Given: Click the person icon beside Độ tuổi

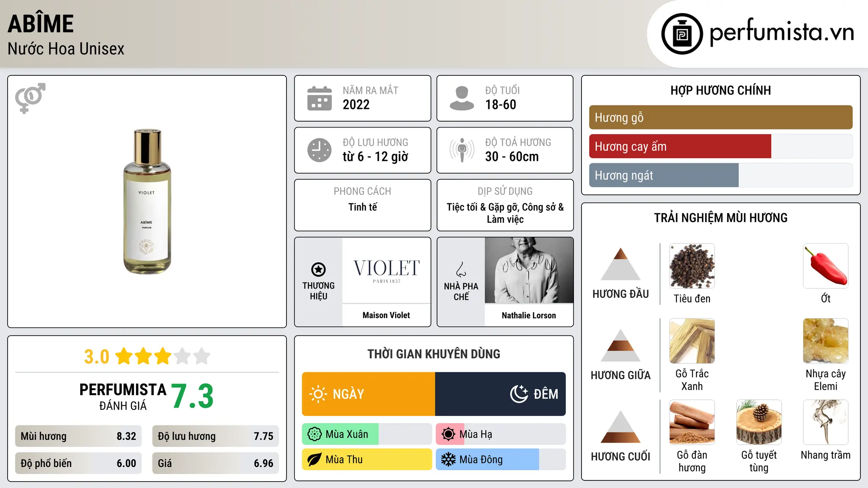Looking at the screenshot, I should 462,98.
